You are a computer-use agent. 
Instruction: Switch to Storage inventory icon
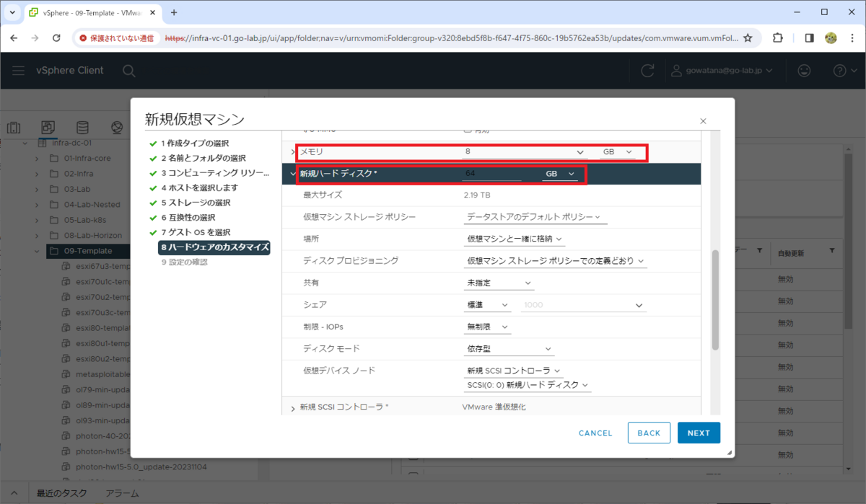point(83,128)
